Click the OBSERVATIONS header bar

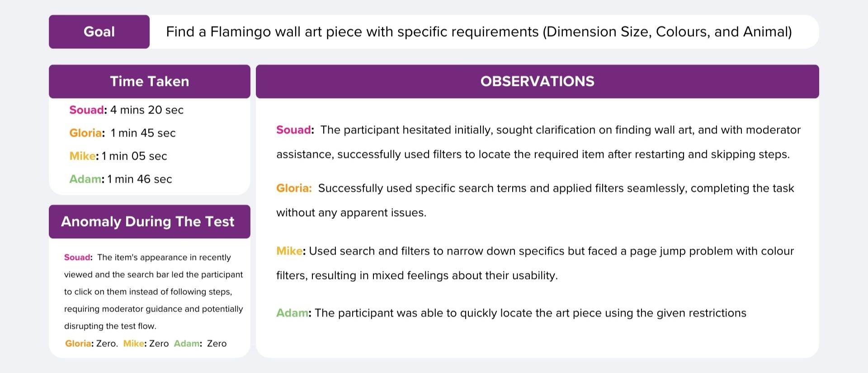[x=537, y=81]
